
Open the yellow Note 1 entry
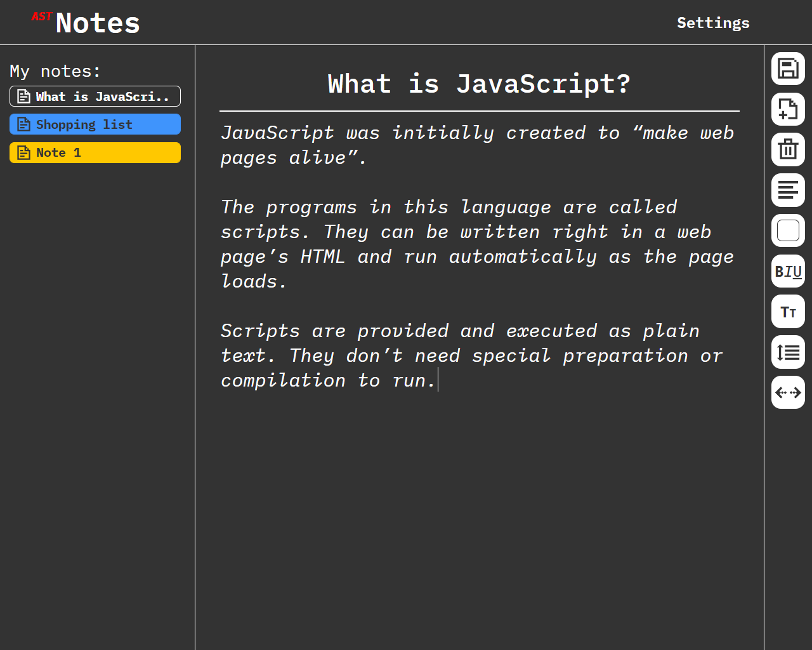click(x=95, y=152)
